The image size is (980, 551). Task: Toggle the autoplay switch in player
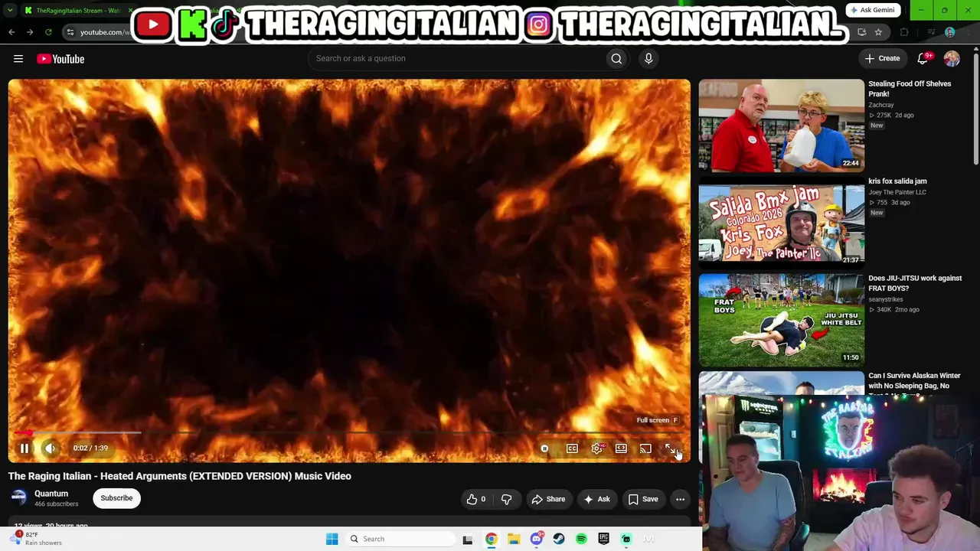544,448
